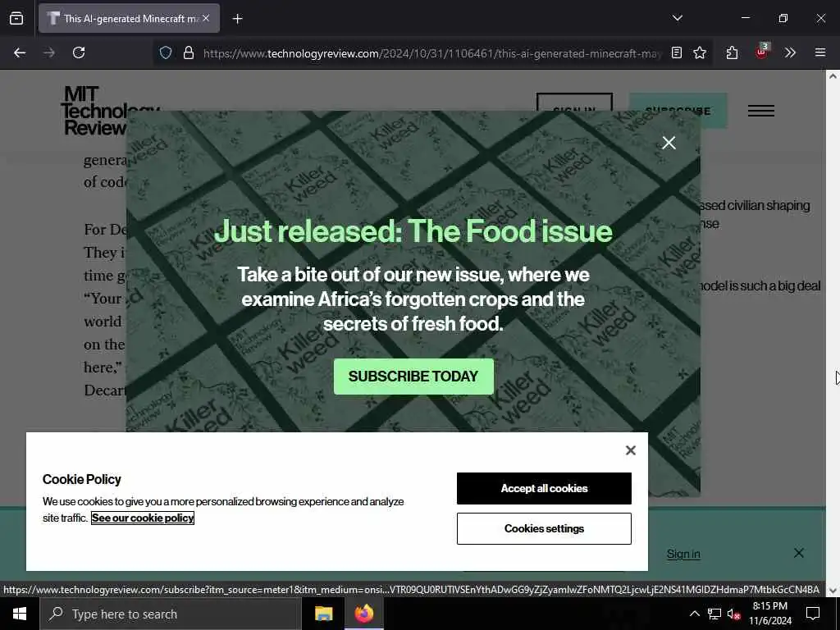
Task: Click the MIT Technology Review logo
Action: coord(95,111)
